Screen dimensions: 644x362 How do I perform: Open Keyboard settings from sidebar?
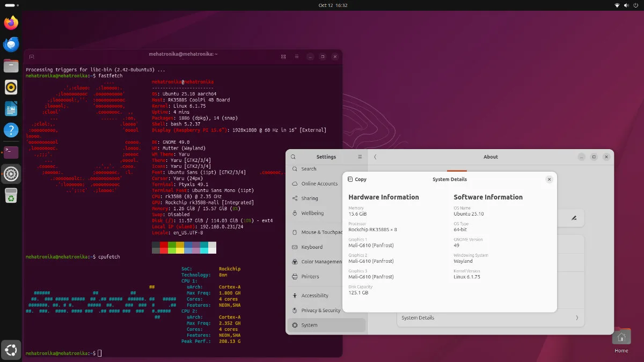pos(312,247)
